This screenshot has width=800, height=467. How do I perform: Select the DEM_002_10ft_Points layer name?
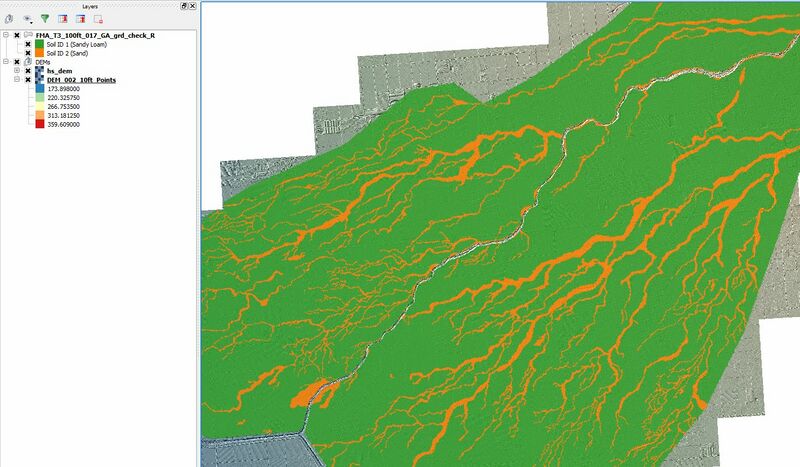(79, 80)
